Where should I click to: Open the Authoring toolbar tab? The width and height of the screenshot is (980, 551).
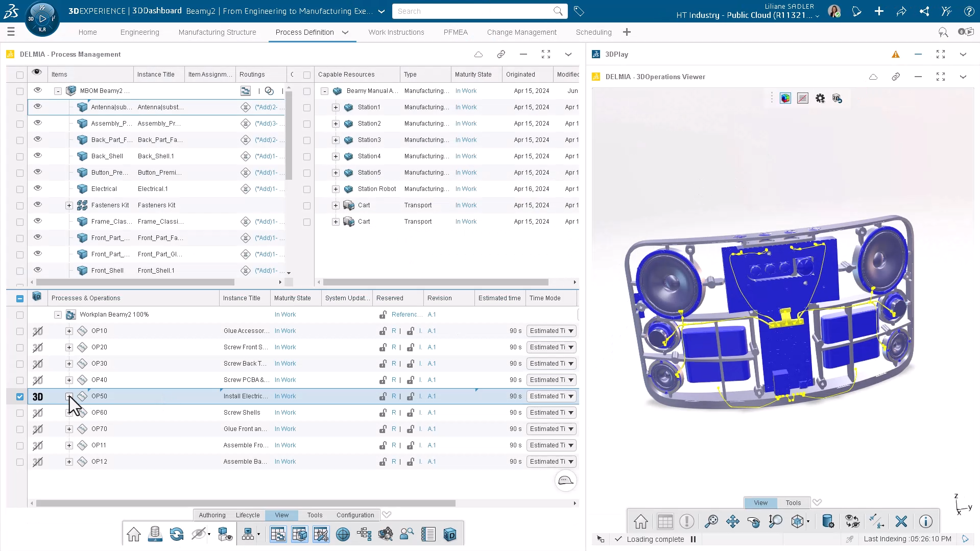(212, 515)
